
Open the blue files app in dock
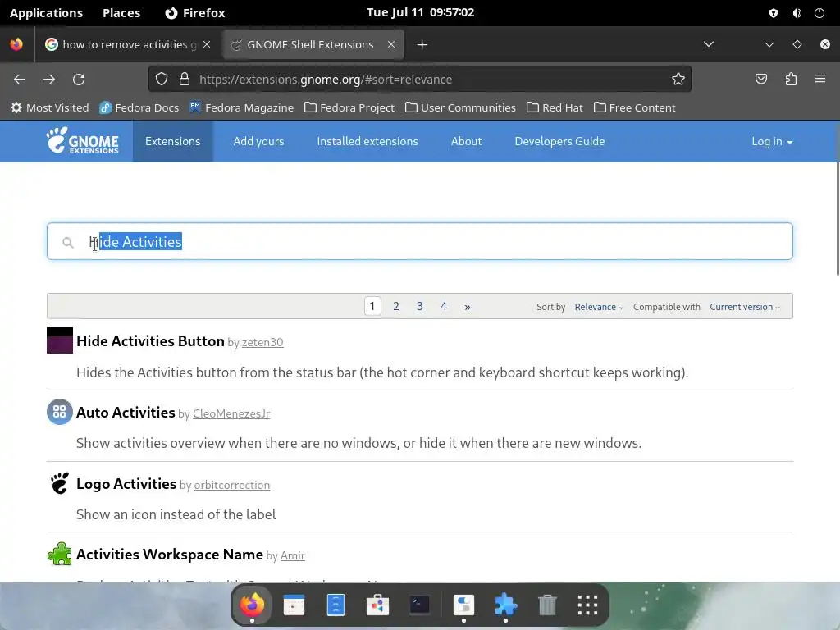(x=336, y=605)
